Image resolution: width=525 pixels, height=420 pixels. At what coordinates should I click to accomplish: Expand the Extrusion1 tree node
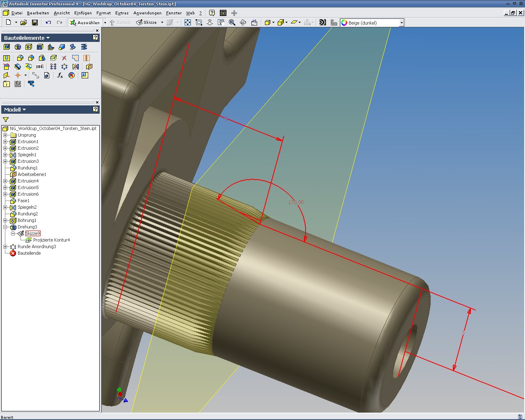[5, 142]
